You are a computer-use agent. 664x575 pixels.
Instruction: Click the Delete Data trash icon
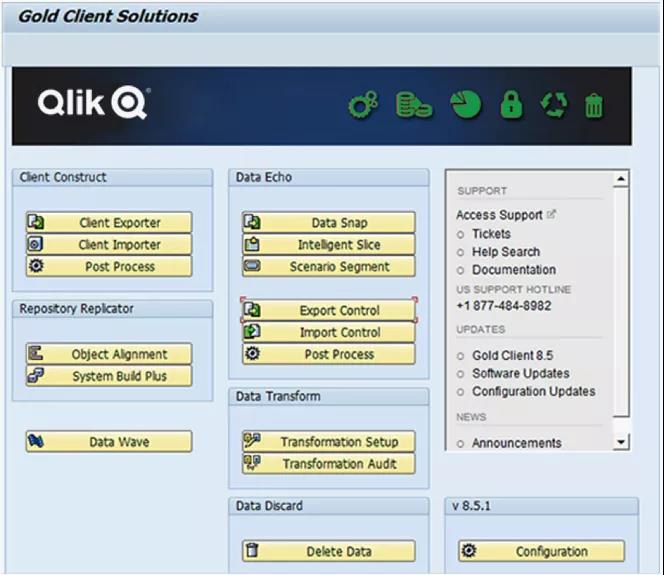(x=252, y=550)
